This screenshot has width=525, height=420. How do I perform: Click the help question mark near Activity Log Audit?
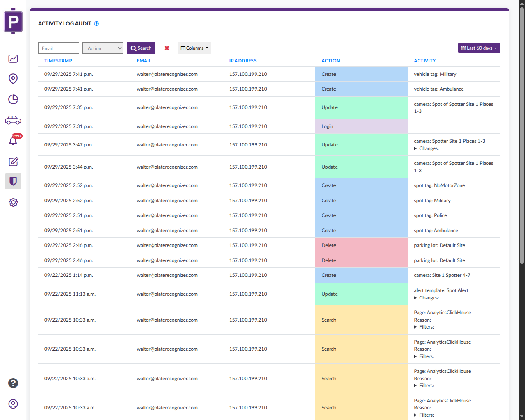(x=96, y=23)
